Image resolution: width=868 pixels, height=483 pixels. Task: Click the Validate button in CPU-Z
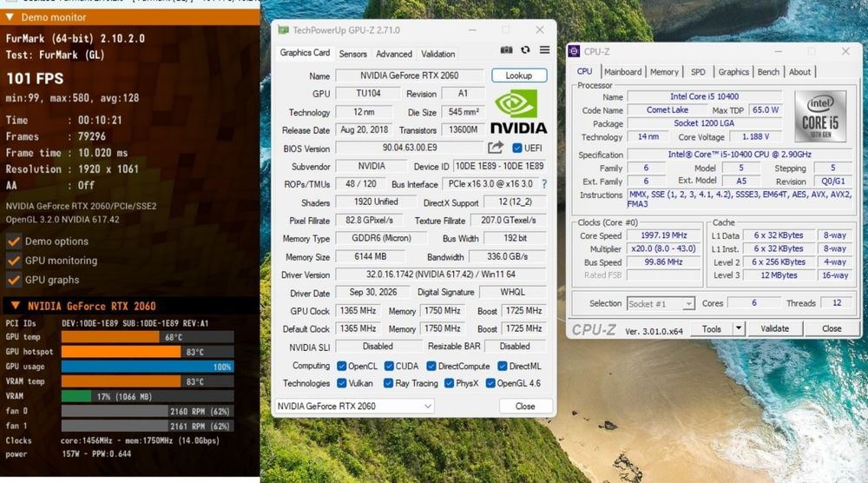774,328
